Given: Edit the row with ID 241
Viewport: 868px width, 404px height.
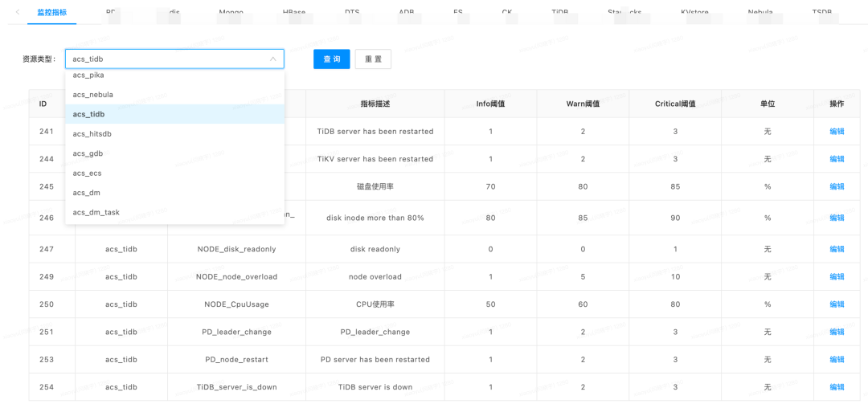Looking at the screenshot, I should pos(837,132).
